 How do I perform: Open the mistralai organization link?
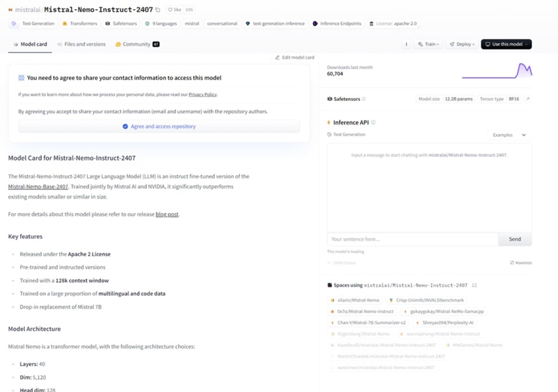coord(28,10)
